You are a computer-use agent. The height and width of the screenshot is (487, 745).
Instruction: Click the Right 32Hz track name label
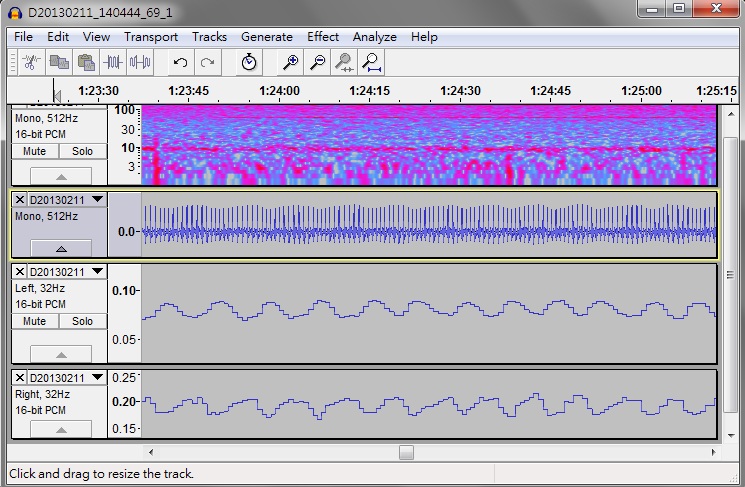pos(57,378)
